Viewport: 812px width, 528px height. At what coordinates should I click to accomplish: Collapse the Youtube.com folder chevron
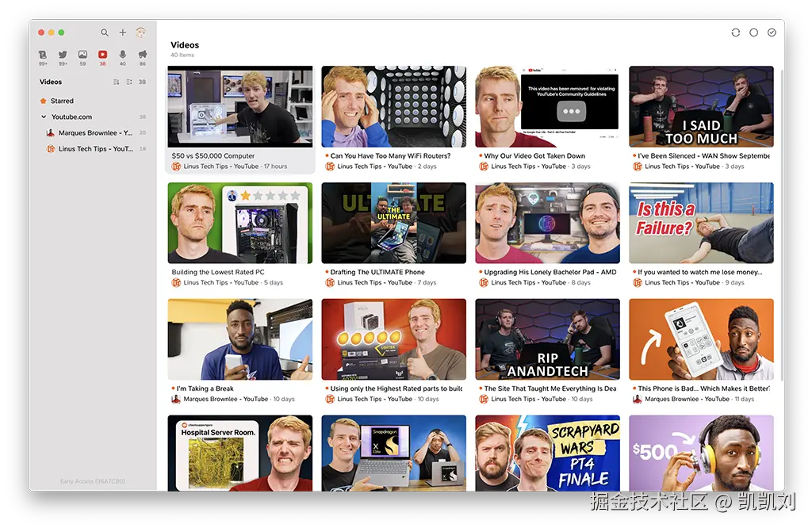pos(44,117)
